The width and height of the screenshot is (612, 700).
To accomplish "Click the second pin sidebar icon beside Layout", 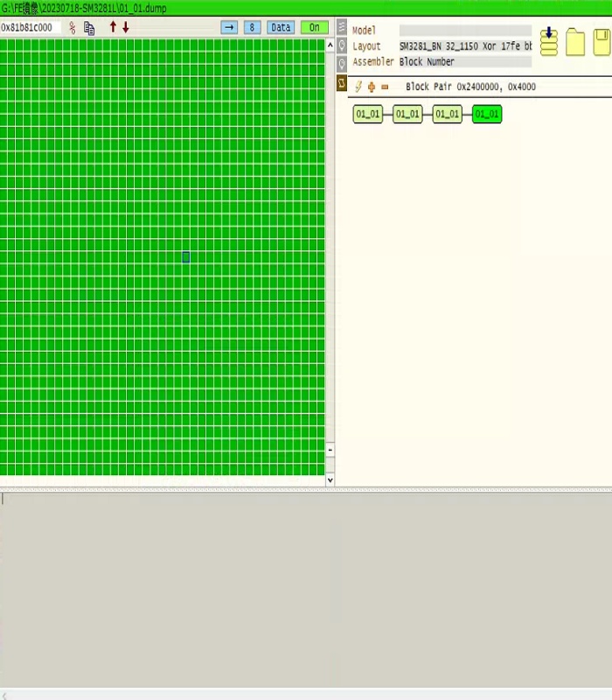I will tap(342, 45).
